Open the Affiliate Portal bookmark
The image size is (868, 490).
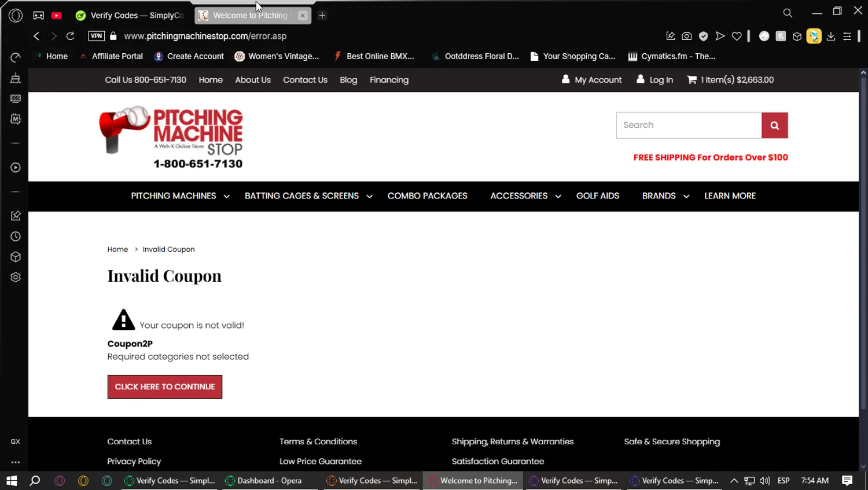[111, 56]
